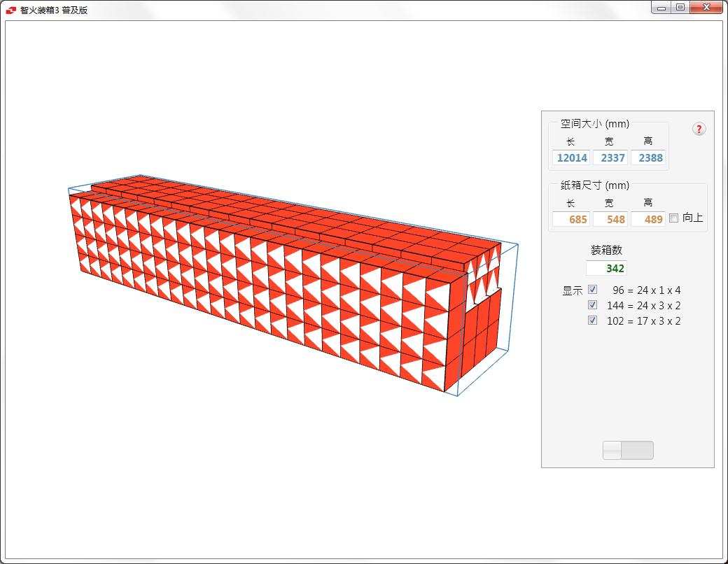728x564 pixels.
Task: Click the app logo in the title bar
Action: (x=11, y=10)
